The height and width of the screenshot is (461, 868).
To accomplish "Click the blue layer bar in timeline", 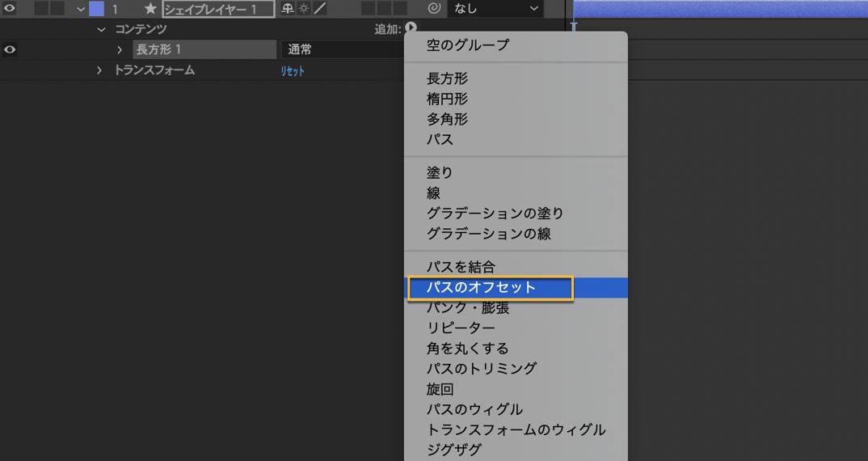I will (720, 8).
